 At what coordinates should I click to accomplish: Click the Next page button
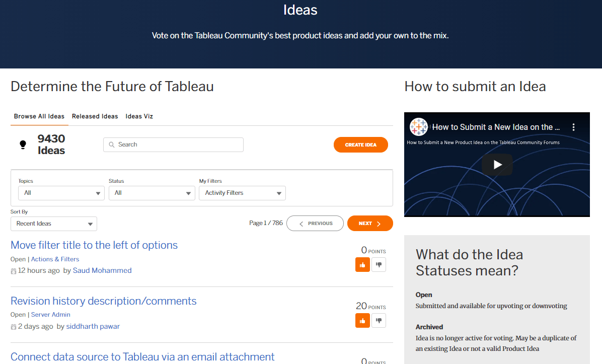[x=370, y=223]
